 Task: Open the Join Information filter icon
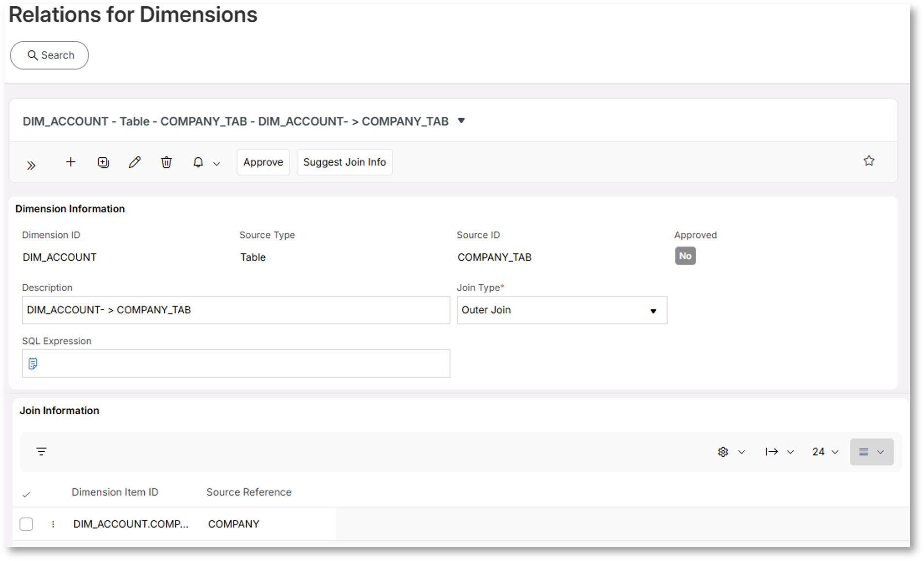42,452
